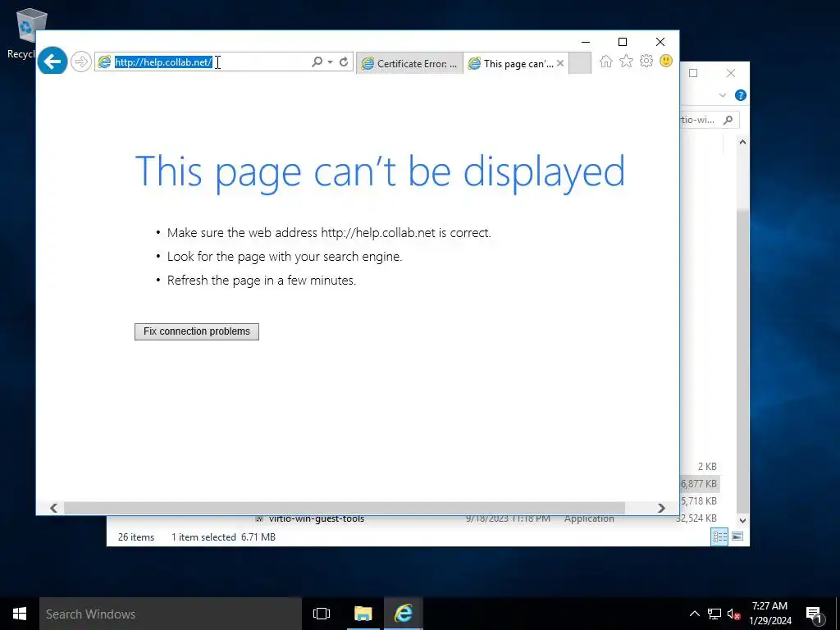Expand the ribbon chevron in File Explorer
840x630 pixels.
(x=723, y=95)
